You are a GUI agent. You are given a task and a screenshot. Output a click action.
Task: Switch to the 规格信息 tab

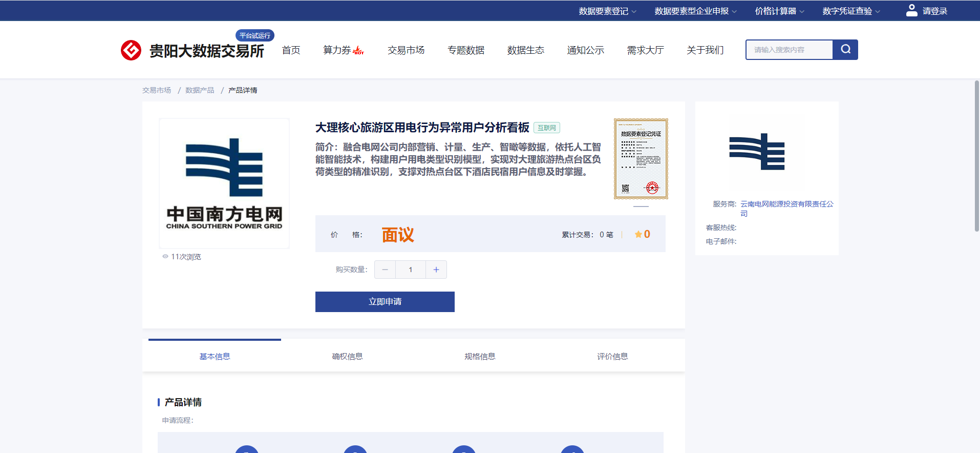coord(480,356)
